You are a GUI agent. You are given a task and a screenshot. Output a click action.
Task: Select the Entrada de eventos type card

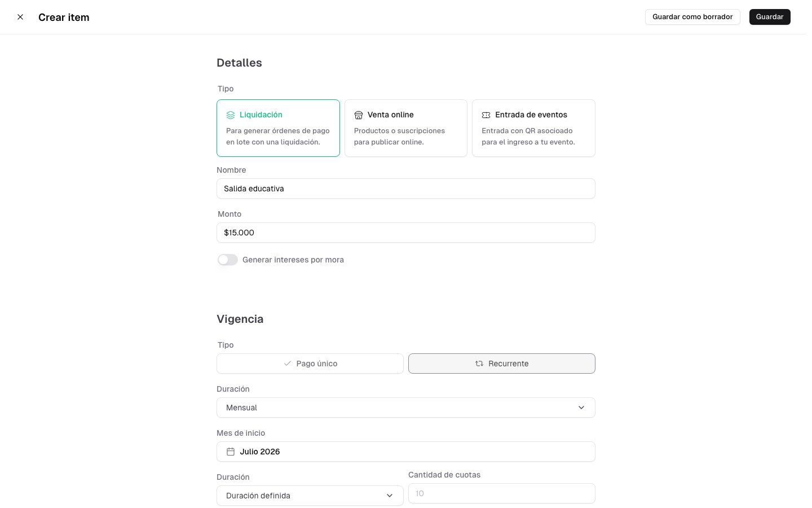click(x=533, y=128)
